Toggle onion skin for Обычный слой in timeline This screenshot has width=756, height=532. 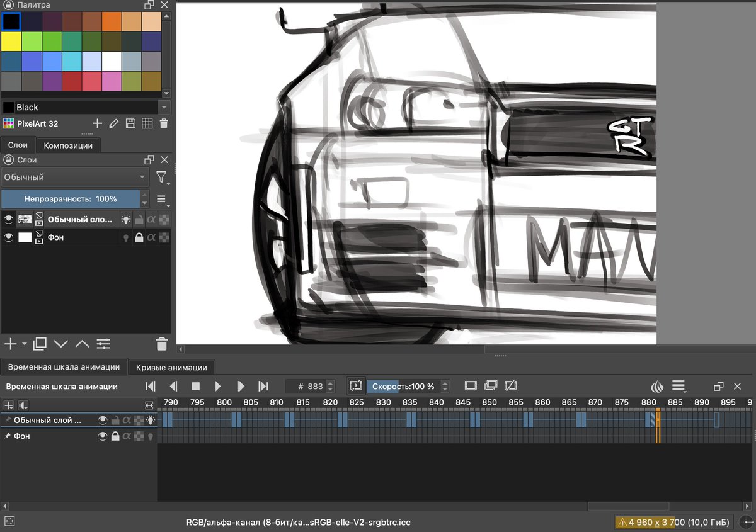tap(151, 420)
